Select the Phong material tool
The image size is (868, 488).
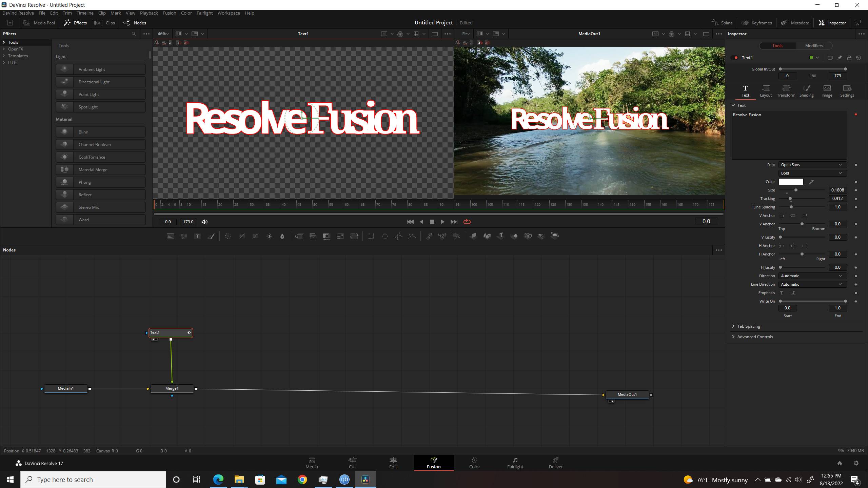[101, 182]
